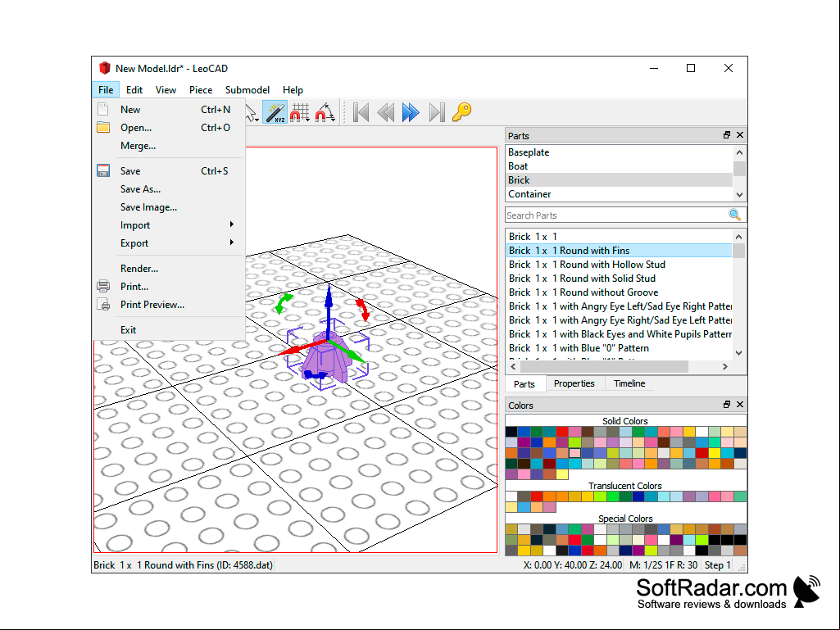Pick the black swatch in Solid Colors
This screenshot has height=630, width=840.
point(511,432)
